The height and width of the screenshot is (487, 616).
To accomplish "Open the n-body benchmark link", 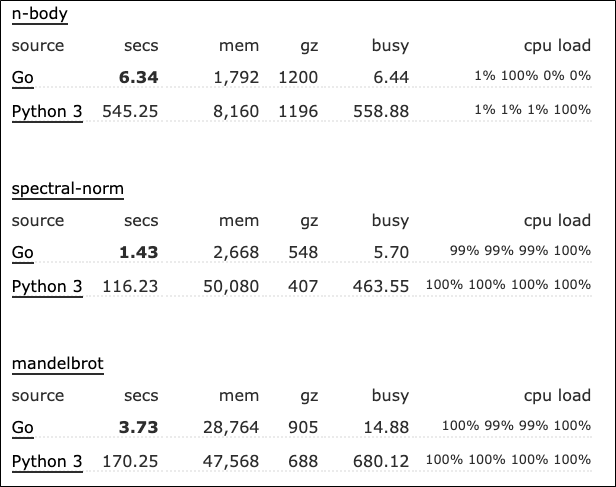I will coord(40,15).
